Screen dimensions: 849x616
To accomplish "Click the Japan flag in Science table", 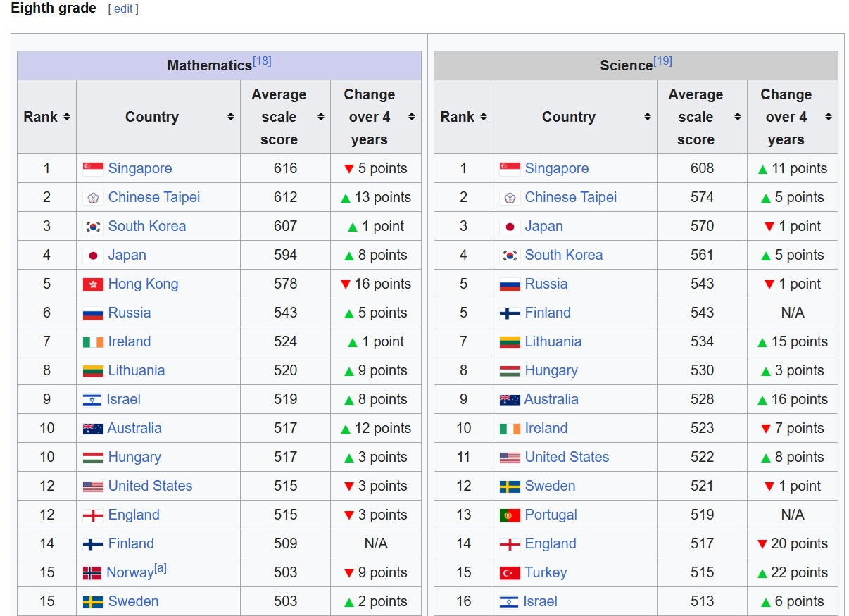I will pos(510,226).
